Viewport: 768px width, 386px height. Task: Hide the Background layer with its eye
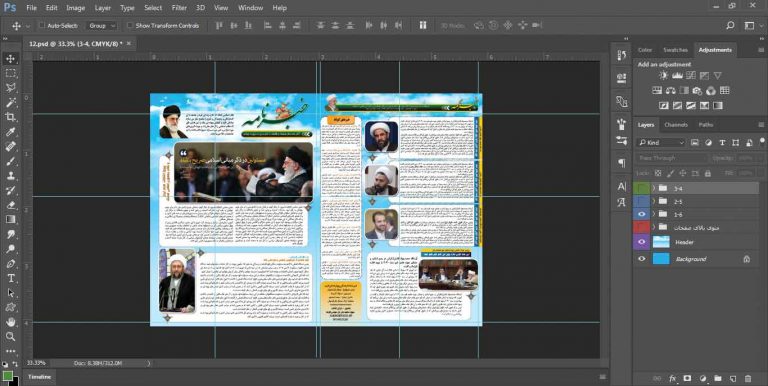point(642,259)
